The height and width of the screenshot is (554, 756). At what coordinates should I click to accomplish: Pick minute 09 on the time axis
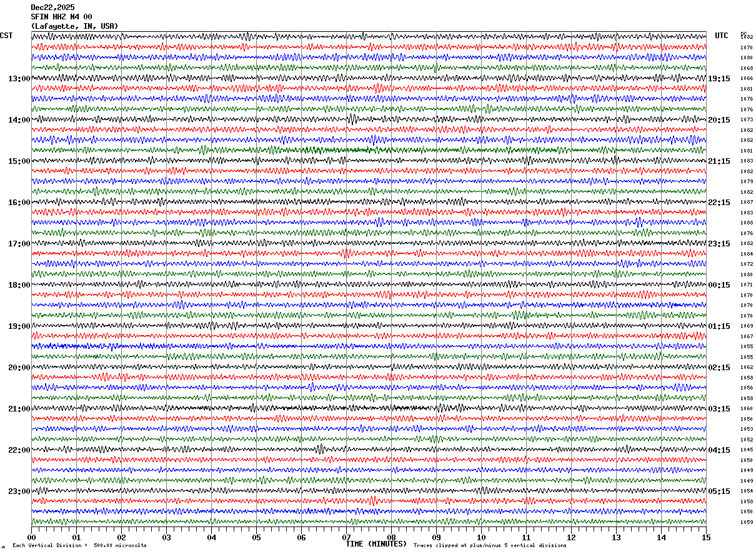point(436,537)
